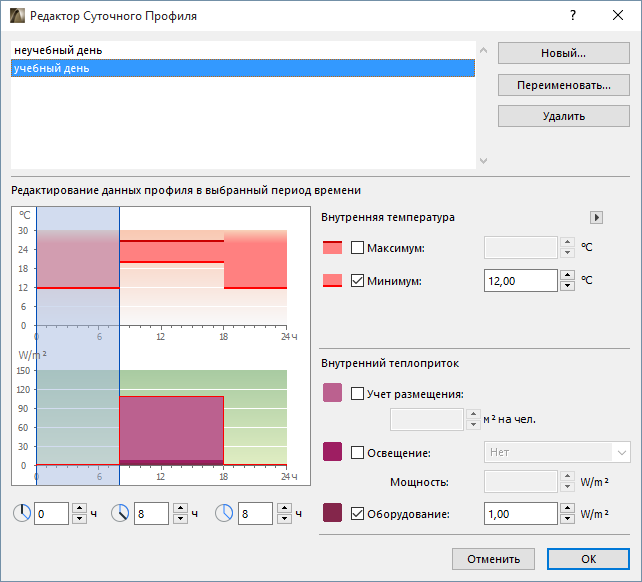The image size is (642, 582).
Task: Confirm with the OK button
Action: (588, 559)
